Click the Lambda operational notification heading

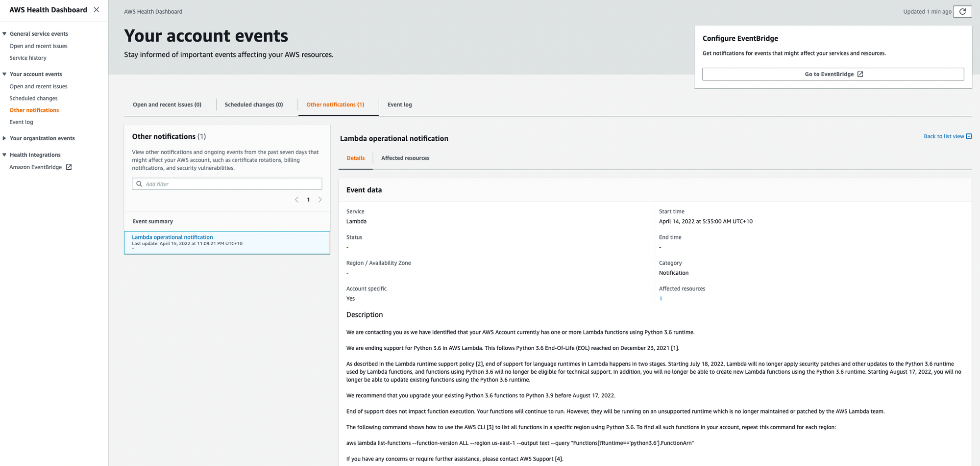pyautogui.click(x=394, y=139)
